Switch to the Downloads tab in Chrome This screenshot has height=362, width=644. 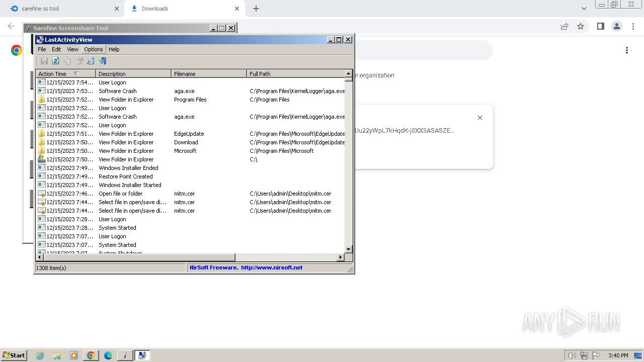tap(184, 9)
